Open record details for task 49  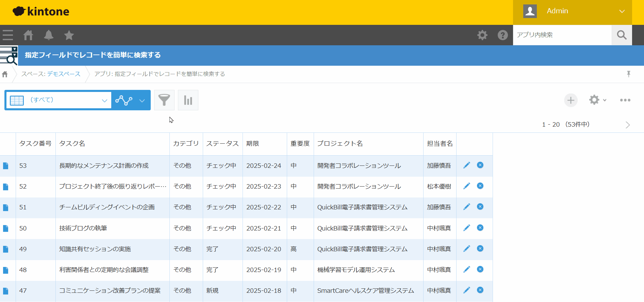(6, 249)
